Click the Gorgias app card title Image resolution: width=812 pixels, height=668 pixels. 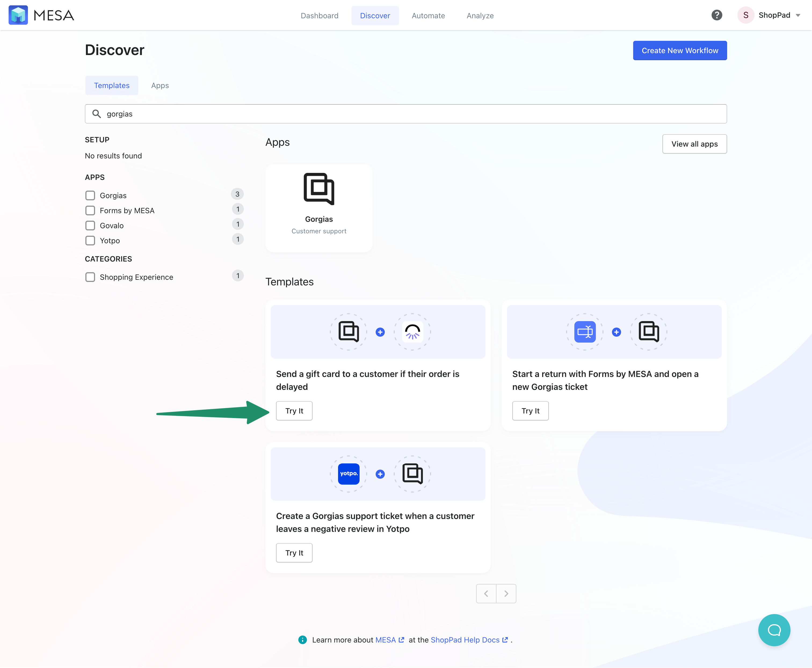pyautogui.click(x=319, y=219)
